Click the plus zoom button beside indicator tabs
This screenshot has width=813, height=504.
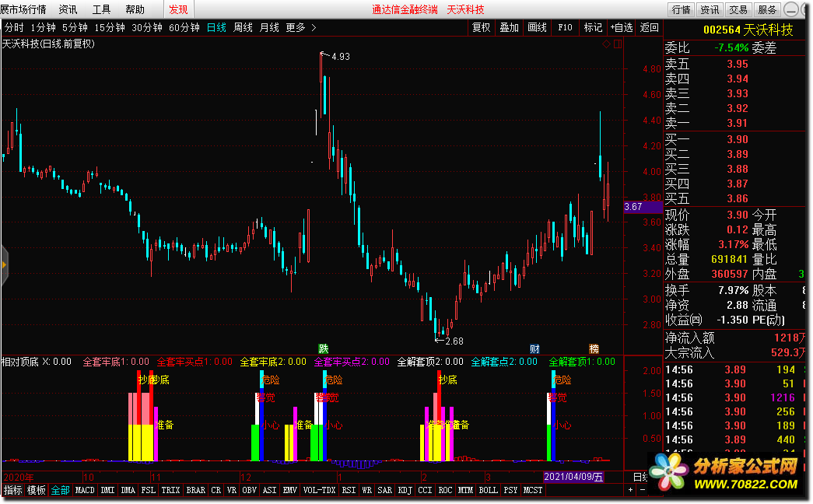(x=630, y=490)
